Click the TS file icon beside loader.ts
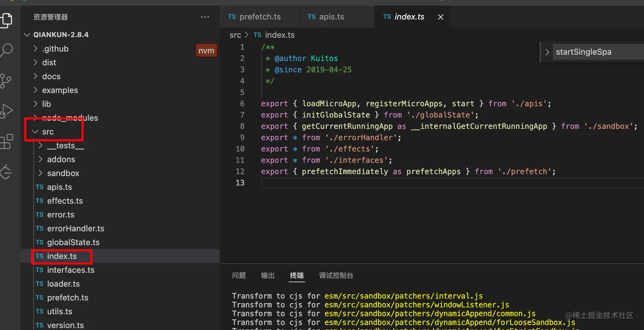This screenshot has height=330, width=644. point(40,284)
